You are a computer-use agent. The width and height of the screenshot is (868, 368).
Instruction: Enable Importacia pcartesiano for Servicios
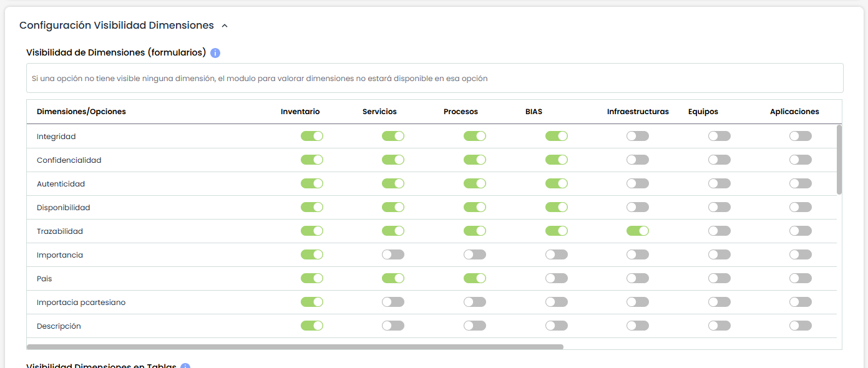point(393,302)
